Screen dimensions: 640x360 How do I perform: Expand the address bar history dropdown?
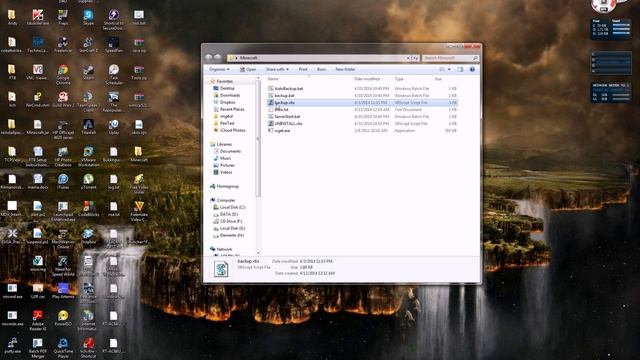[x=408, y=58]
